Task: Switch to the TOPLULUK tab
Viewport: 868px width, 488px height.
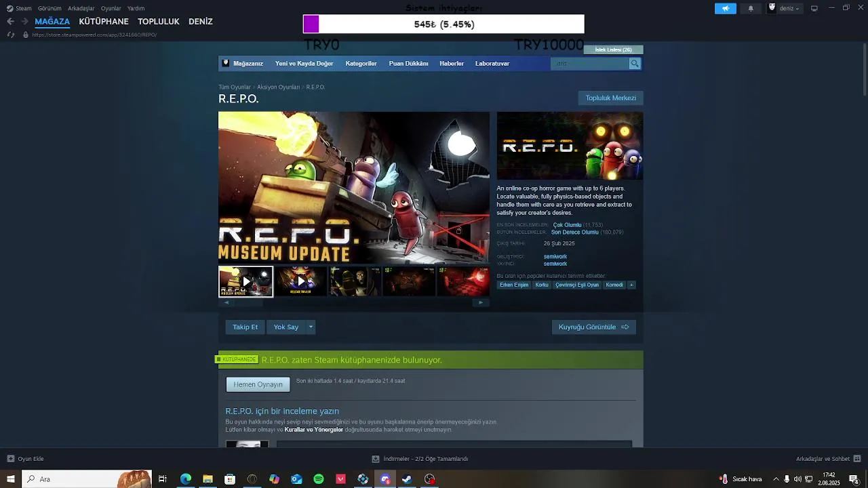Action: pyautogui.click(x=159, y=21)
